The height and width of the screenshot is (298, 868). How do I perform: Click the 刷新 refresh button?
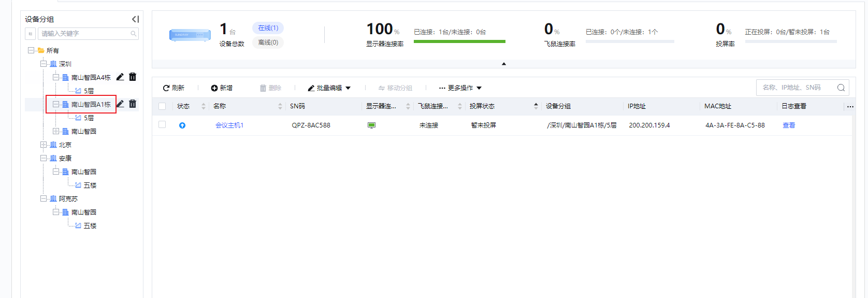pos(173,88)
